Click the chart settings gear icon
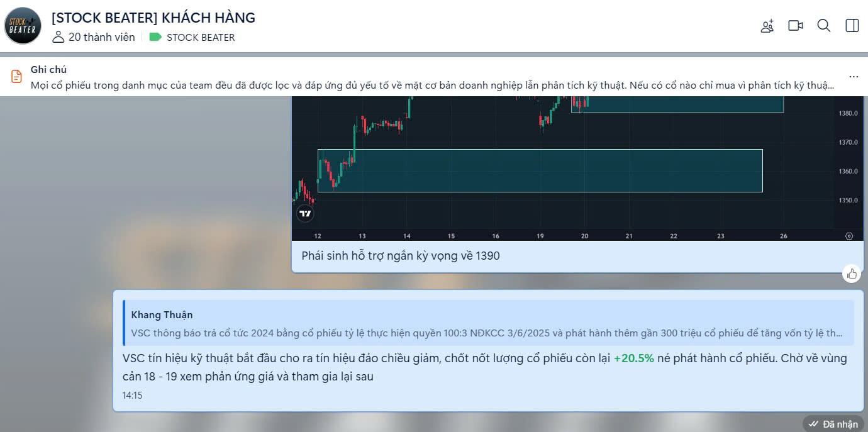868x432 pixels. (849, 236)
